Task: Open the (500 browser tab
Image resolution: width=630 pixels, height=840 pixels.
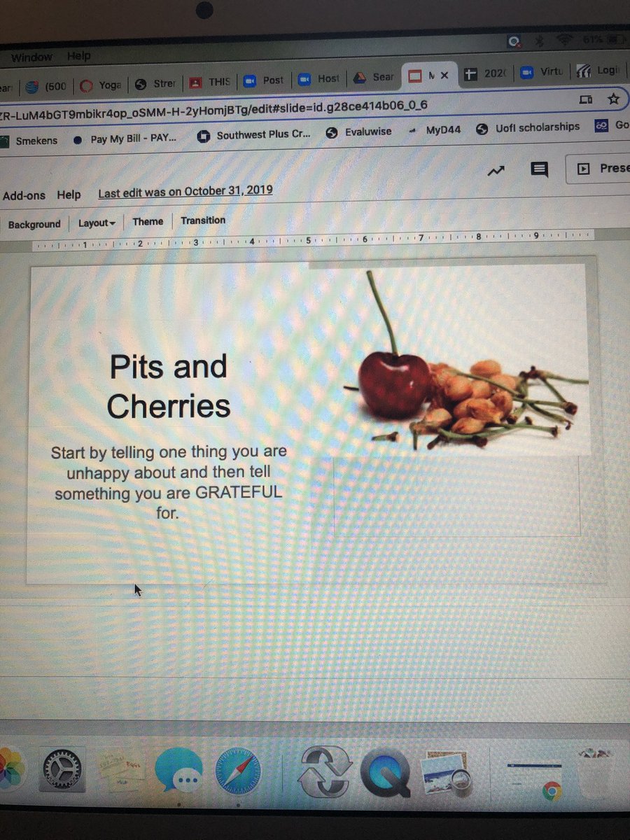Action: [45, 86]
